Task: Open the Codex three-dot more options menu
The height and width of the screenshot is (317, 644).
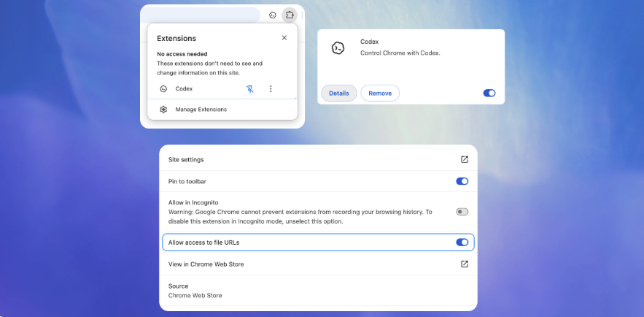Action: pyautogui.click(x=271, y=89)
